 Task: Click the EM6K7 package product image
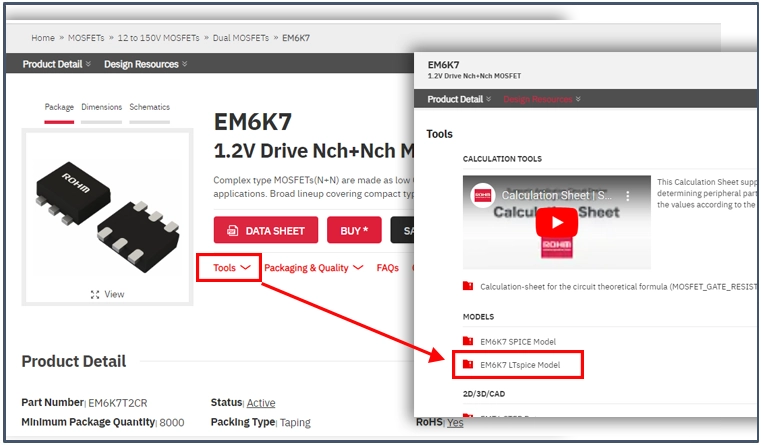107,216
